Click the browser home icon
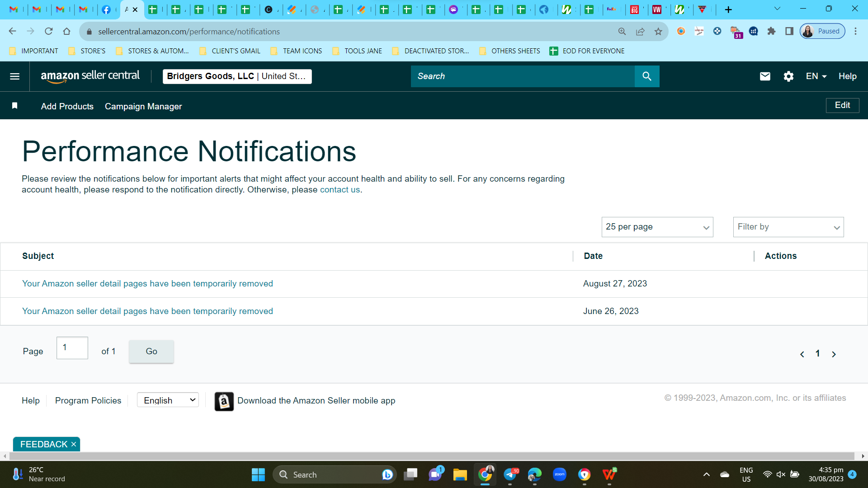The height and width of the screenshot is (488, 868). (67, 31)
